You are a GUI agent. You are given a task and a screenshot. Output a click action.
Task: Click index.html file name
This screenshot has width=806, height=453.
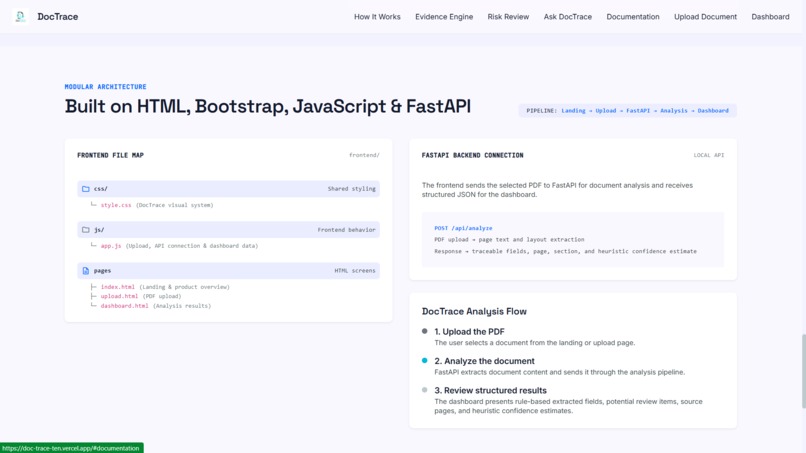tap(118, 287)
